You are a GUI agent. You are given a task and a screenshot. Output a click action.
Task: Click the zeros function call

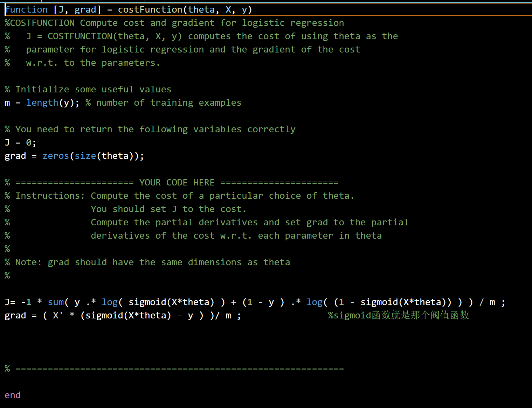56,156
